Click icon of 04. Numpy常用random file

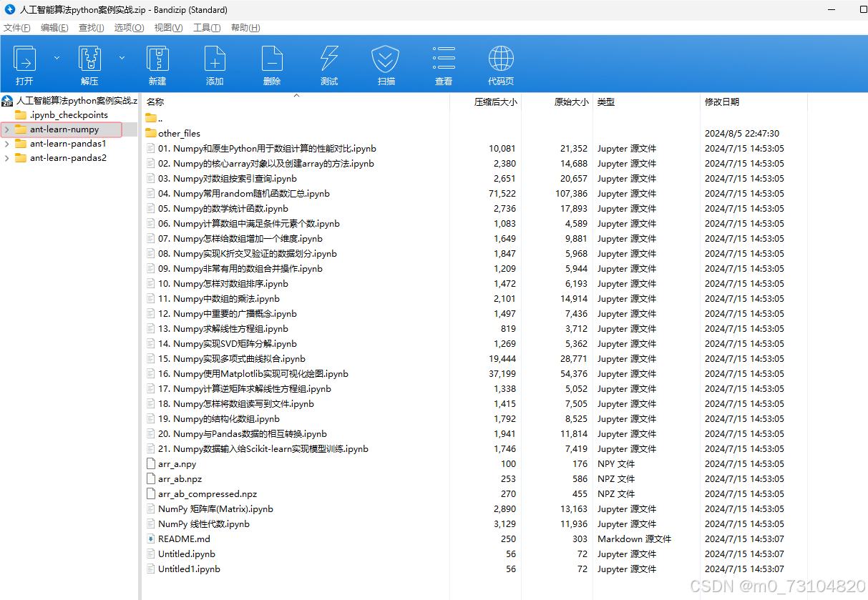tap(150, 194)
